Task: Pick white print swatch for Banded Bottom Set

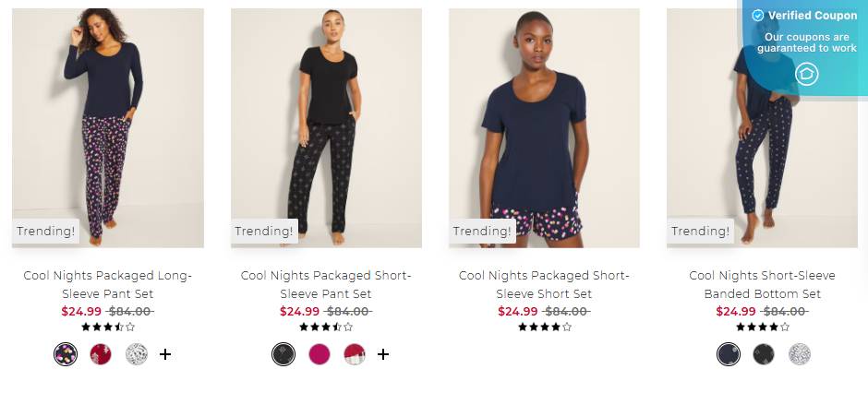Action: coord(800,354)
